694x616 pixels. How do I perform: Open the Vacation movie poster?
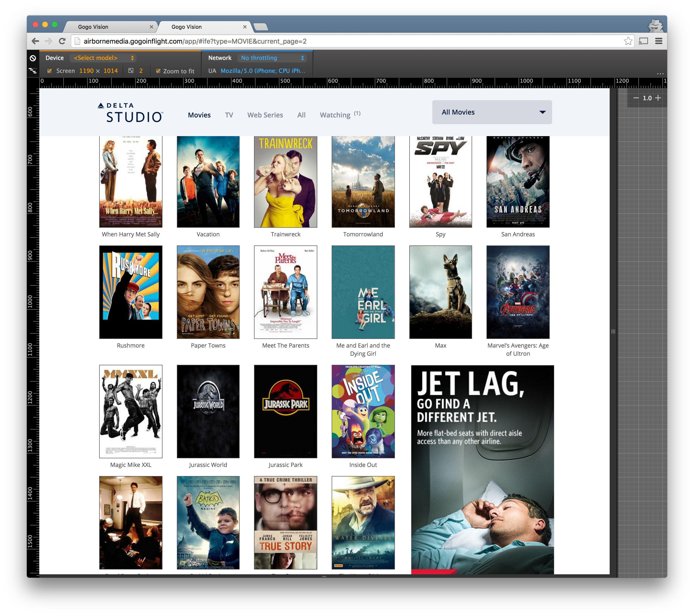[x=208, y=182]
